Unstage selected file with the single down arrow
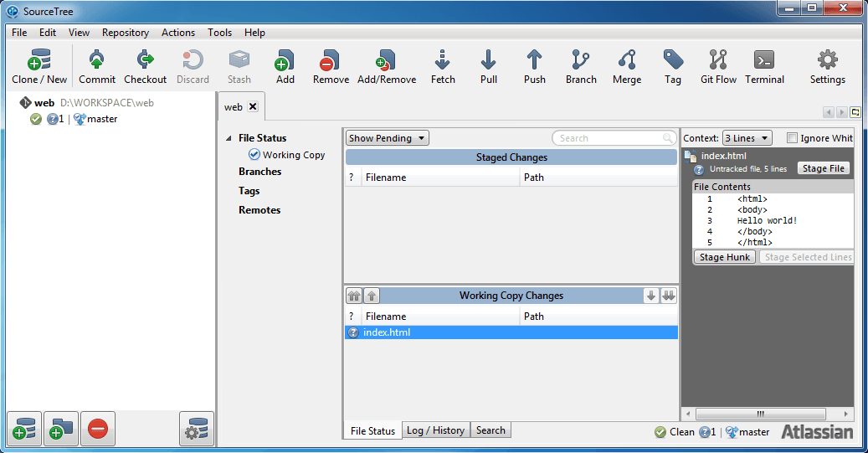Image resolution: width=868 pixels, height=453 pixels. point(651,296)
